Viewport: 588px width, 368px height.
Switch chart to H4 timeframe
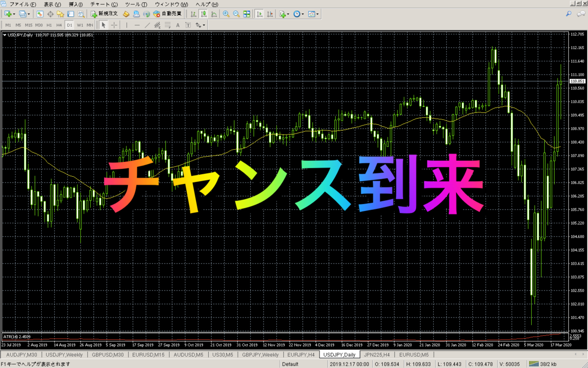[x=59, y=25]
